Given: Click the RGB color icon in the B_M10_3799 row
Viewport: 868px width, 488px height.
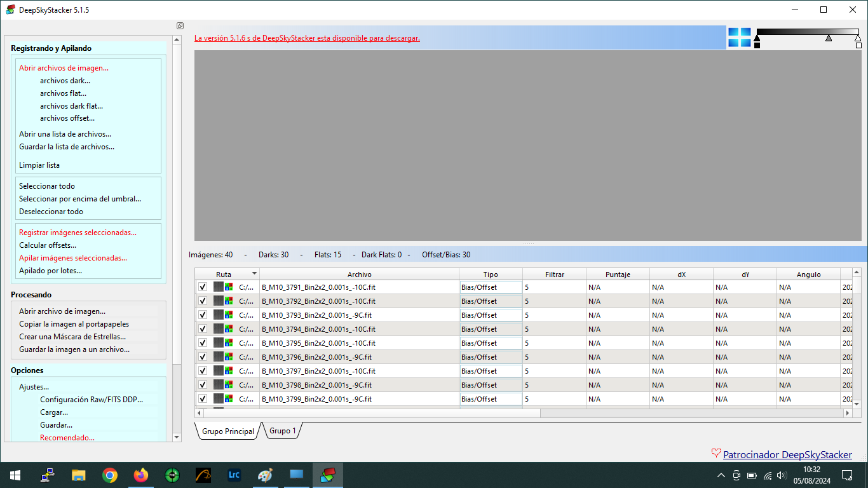Looking at the screenshot, I should pos(228,398).
